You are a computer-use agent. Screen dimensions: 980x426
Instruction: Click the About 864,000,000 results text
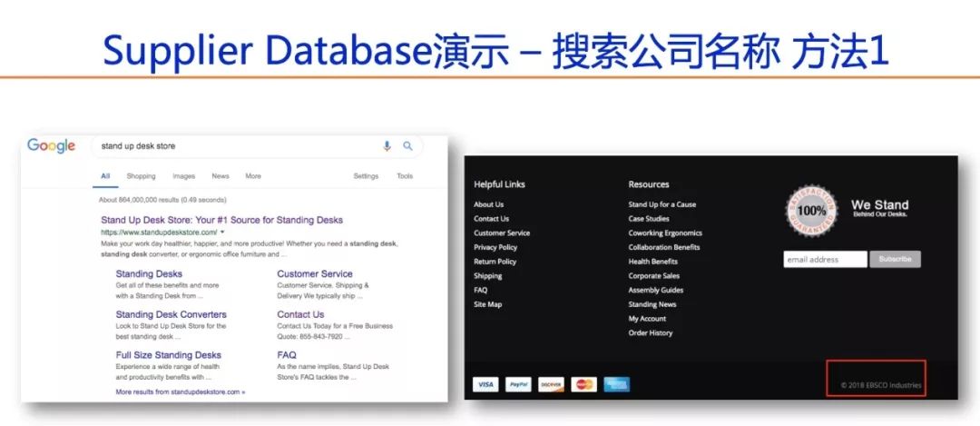click(162, 200)
